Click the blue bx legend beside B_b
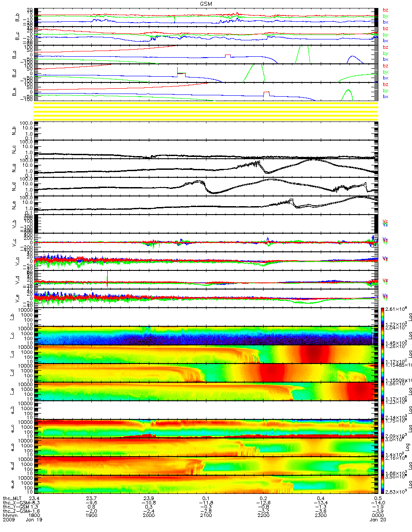 tap(385, 22)
